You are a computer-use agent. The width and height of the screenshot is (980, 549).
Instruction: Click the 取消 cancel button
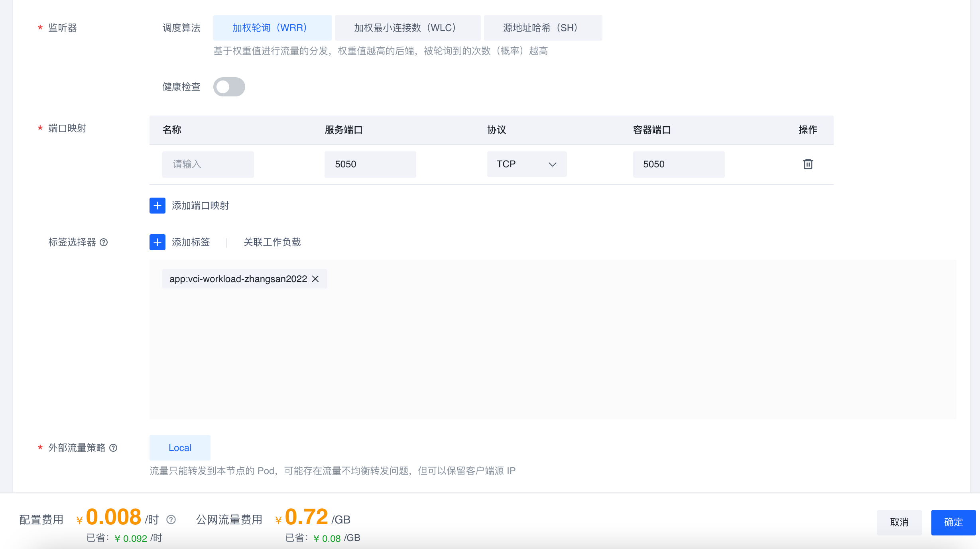[899, 522]
